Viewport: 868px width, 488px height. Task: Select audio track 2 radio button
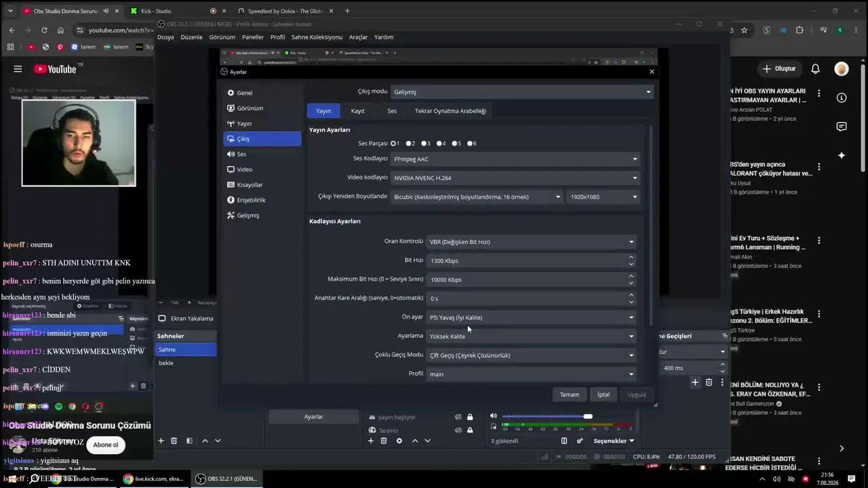coord(410,144)
